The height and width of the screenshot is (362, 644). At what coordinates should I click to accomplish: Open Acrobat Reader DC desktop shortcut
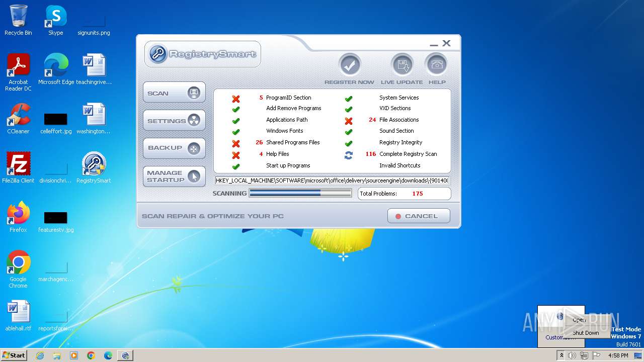tap(18, 72)
